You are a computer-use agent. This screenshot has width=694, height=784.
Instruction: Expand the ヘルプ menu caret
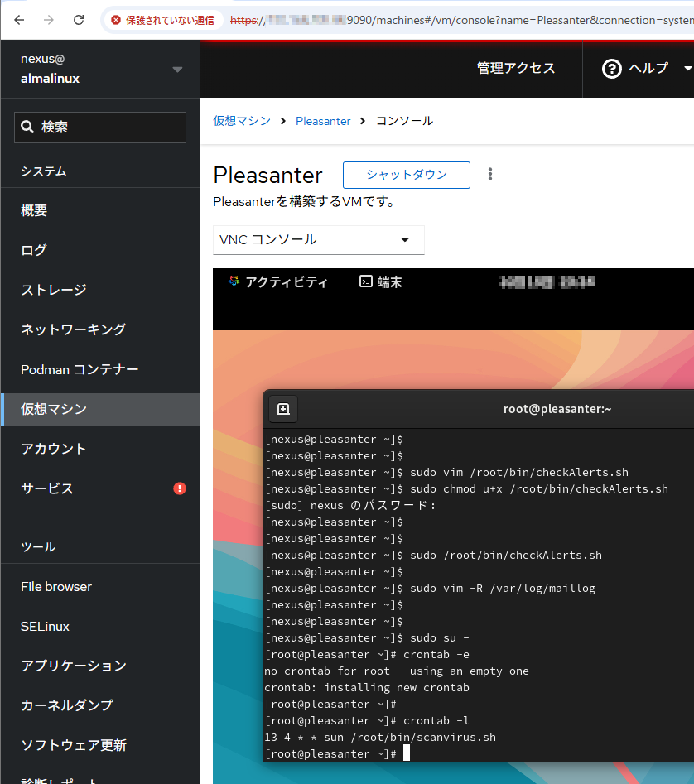(x=687, y=69)
